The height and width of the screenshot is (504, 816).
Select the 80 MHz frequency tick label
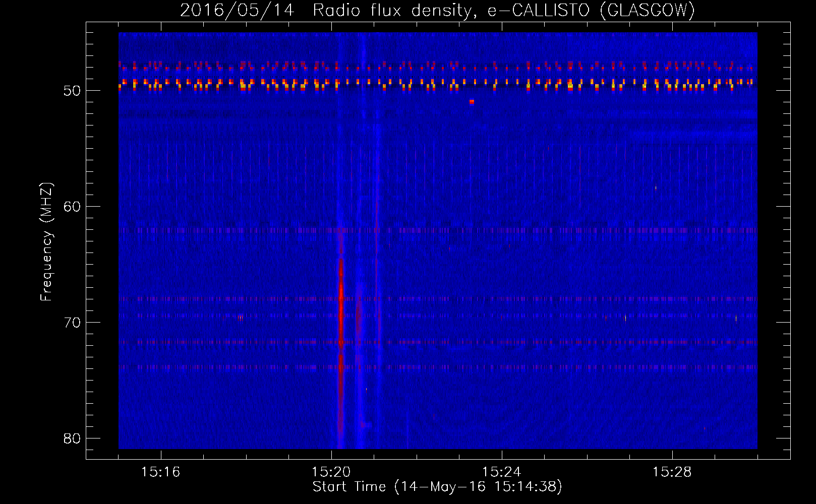pyautogui.click(x=73, y=438)
